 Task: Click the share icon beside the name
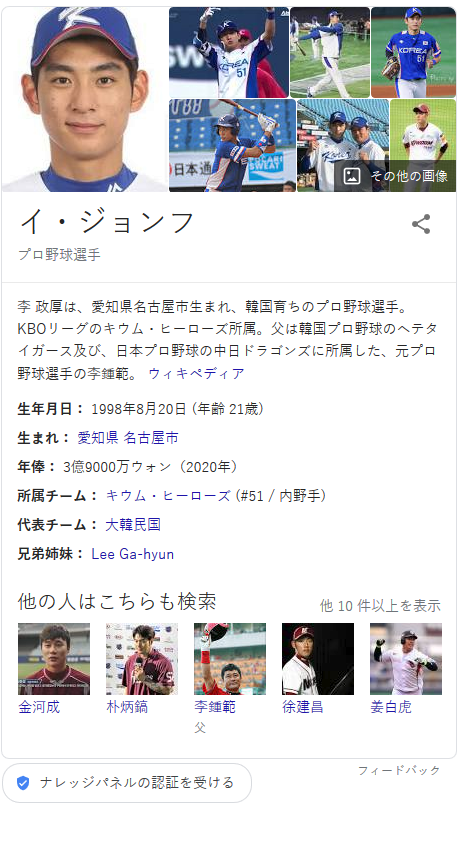point(421,224)
